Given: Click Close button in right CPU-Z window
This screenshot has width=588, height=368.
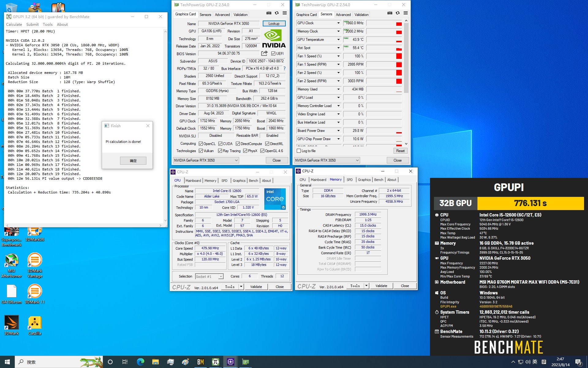Looking at the screenshot, I should coord(405,286).
